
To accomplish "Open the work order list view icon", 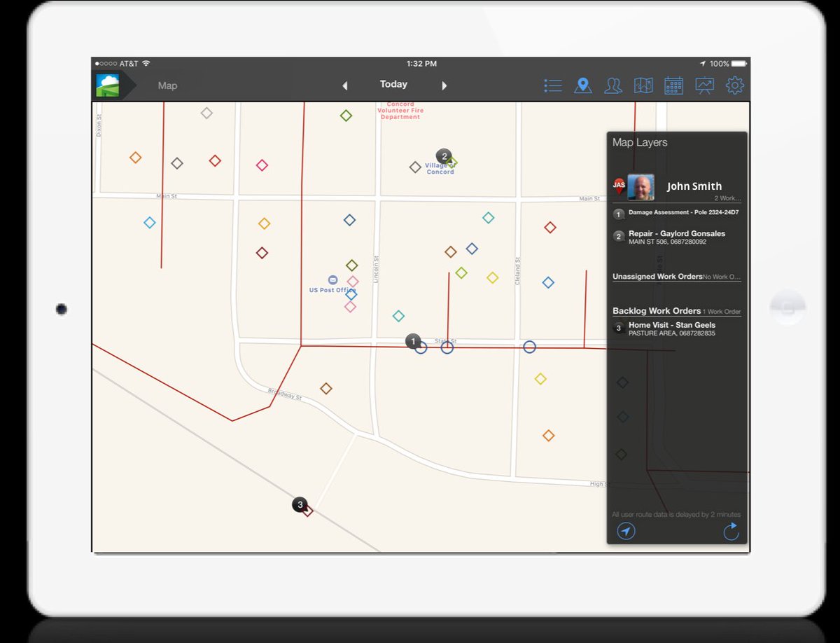I will pos(553,85).
